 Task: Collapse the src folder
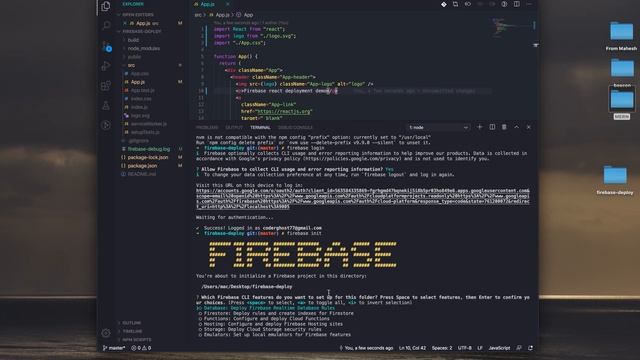point(131,65)
